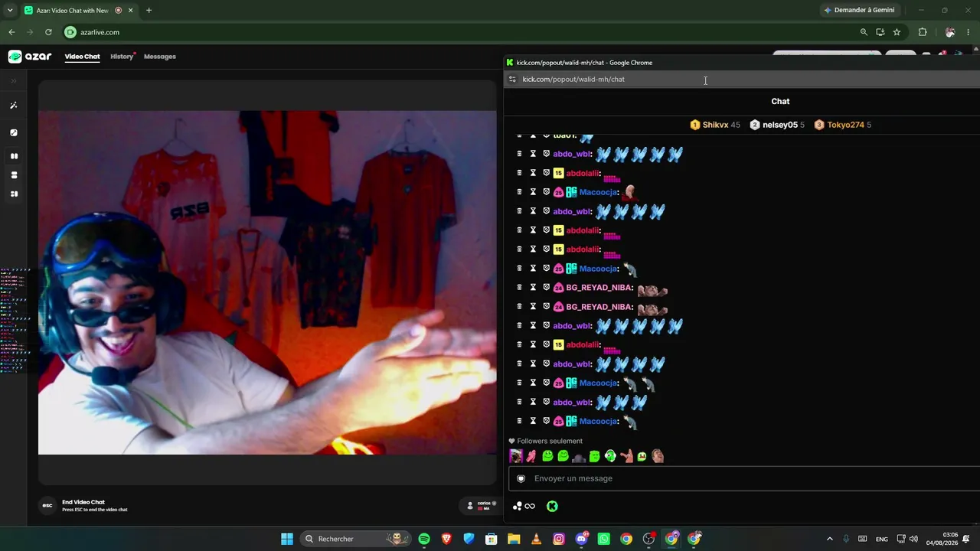
Task: Delete abdo_wbl's three-butterfly message
Action: (x=519, y=403)
